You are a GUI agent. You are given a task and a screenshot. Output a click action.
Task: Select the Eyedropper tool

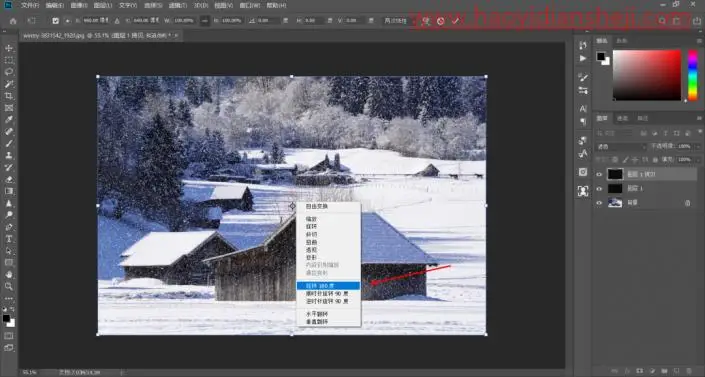9,119
